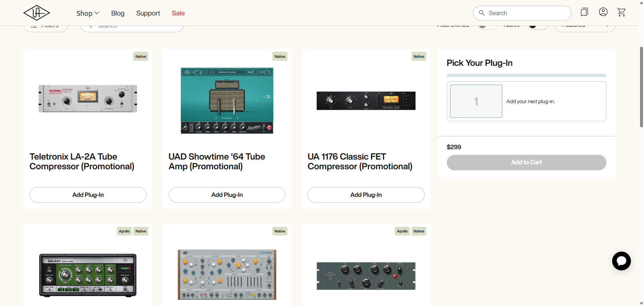Click the Pick Your Plug-In progress bar
This screenshot has width=644, height=306.
click(526, 76)
